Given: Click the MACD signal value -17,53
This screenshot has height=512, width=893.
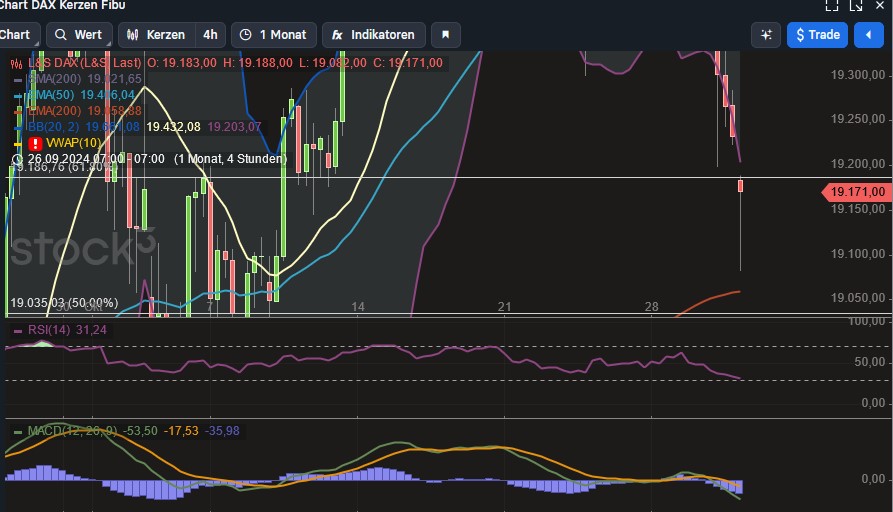Looking at the screenshot, I should pyautogui.click(x=181, y=431).
